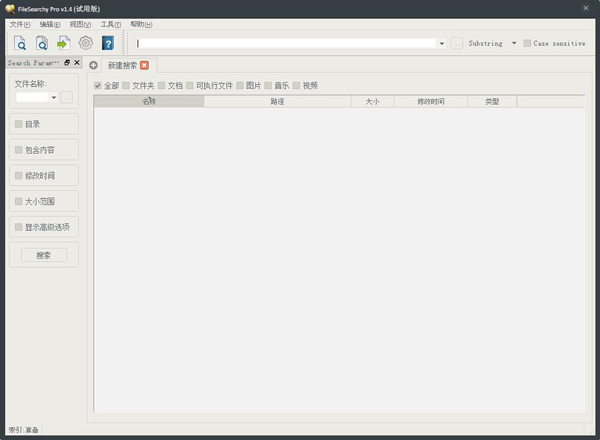Enable the 包含内容 checkbox
Screen dimensions: 600x440
[x=18, y=150]
